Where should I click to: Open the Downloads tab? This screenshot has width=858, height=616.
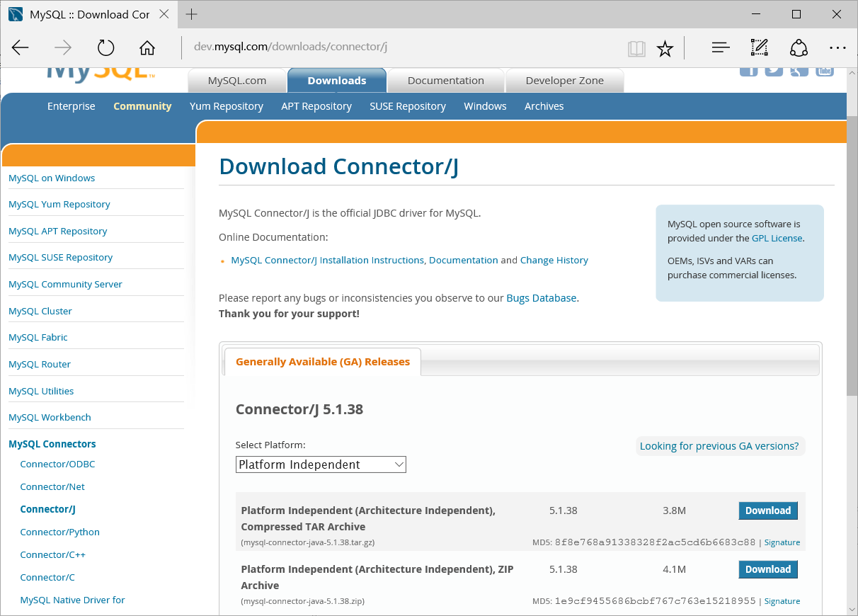(337, 81)
